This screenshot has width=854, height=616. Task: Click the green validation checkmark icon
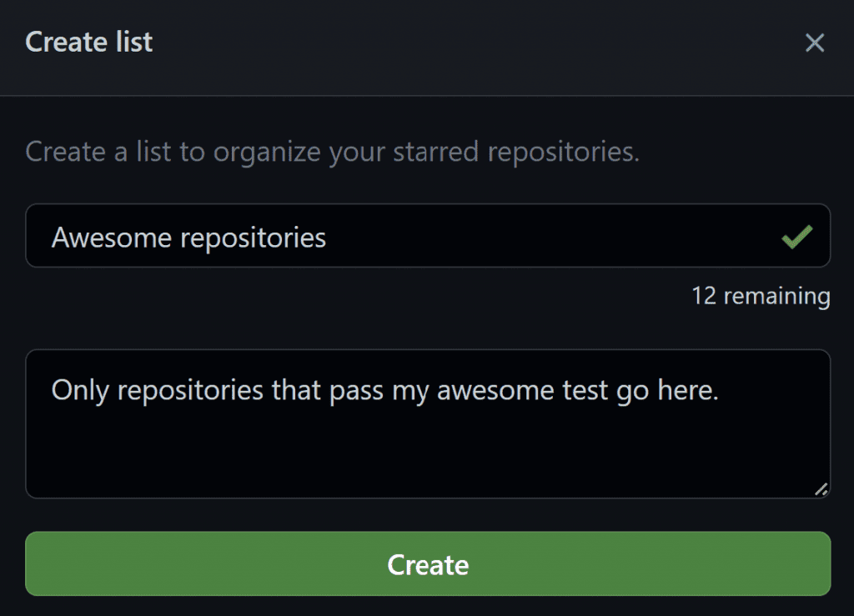coord(796,238)
